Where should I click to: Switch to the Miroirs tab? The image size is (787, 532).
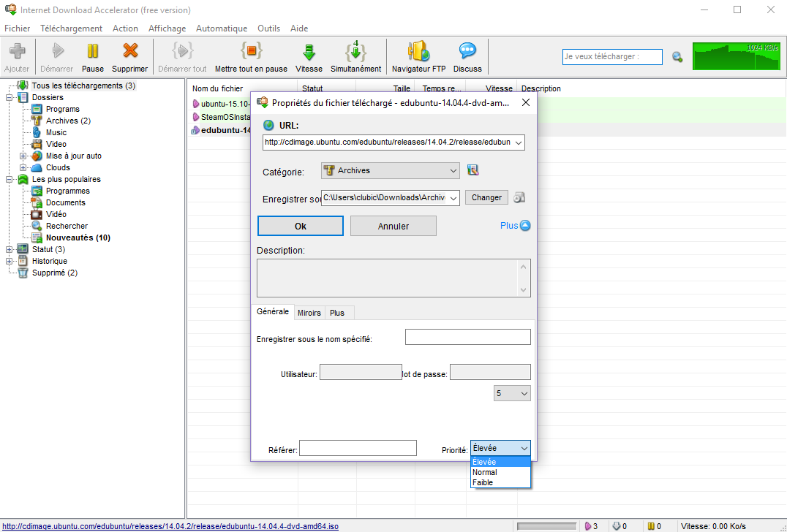click(309, 313)
